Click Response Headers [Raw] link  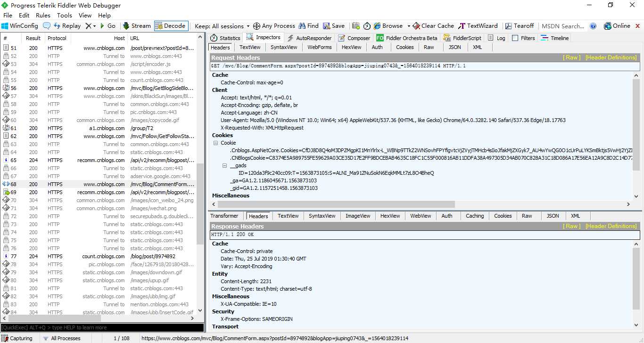pyautogui.click(x=572, y=226)
